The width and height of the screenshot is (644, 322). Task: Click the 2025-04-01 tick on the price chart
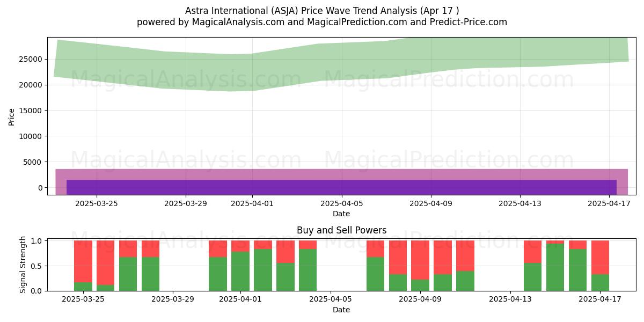252,203
